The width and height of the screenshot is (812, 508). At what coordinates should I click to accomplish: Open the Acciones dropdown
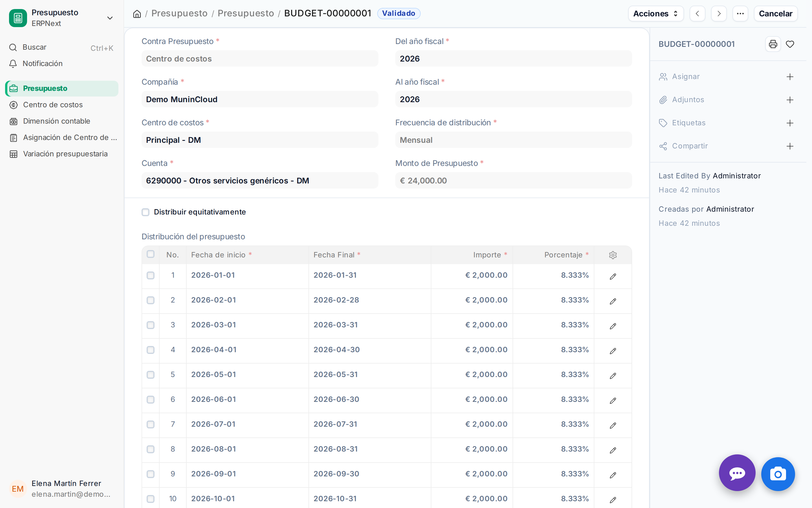tap(656, 14)
